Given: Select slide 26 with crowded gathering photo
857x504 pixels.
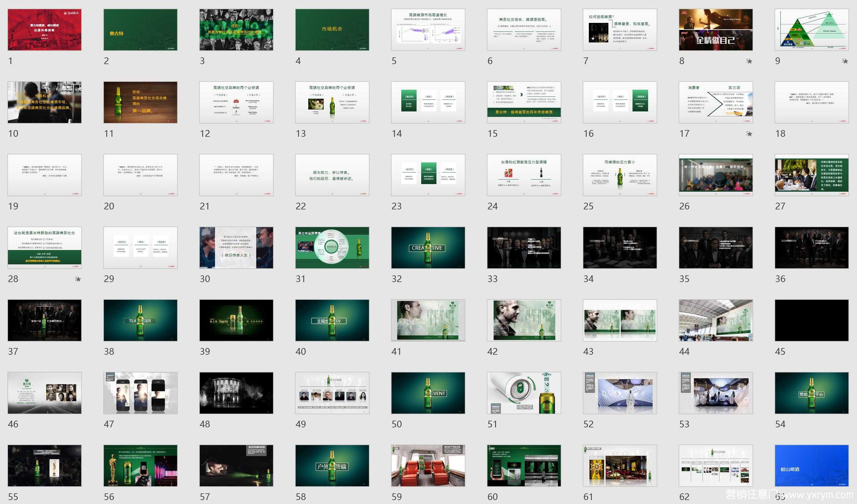Looking at the screenshot, I should pyautogui.click(x=716, y=175).
